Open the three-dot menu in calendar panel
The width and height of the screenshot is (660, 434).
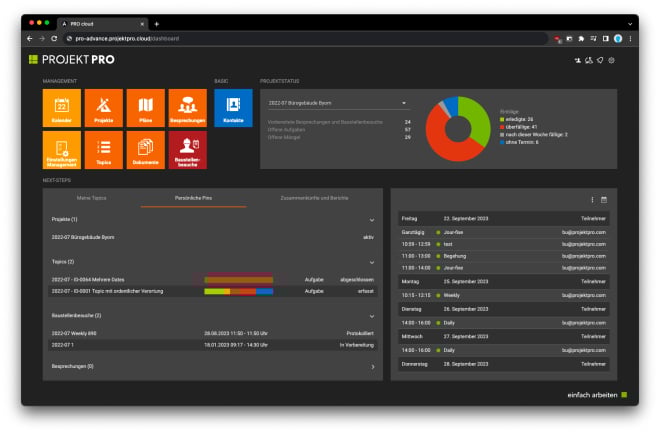click(592, 200)
